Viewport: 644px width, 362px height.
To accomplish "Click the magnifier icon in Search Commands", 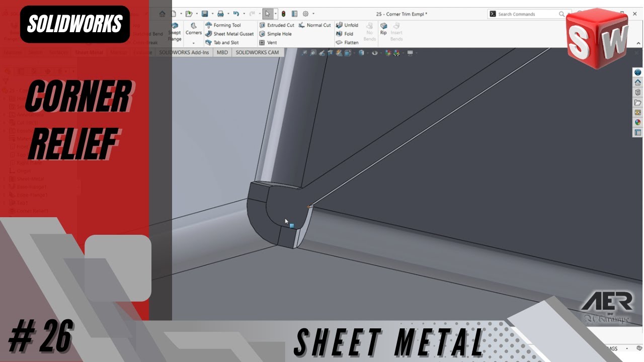I will [562, 14].
